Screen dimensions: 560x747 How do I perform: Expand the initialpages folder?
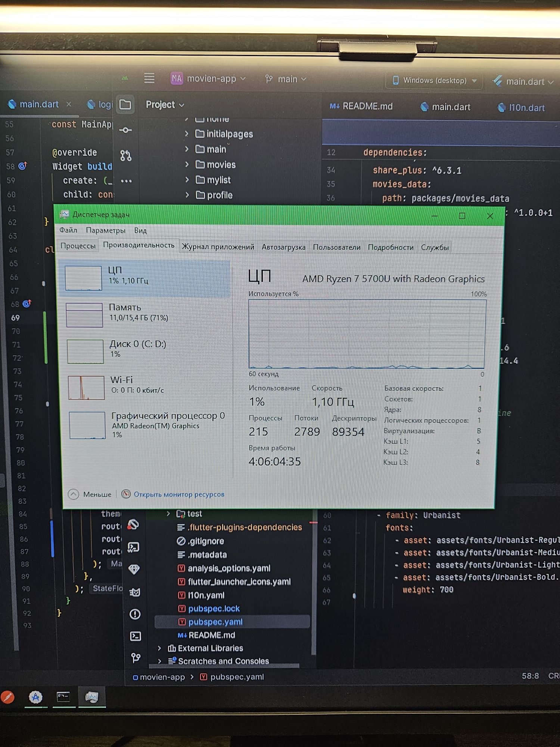[187, 134]
